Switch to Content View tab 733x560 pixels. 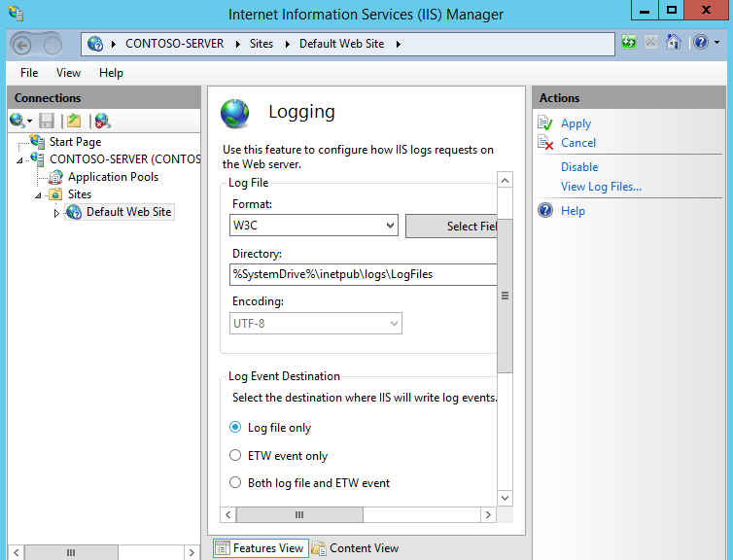[355, 547]
